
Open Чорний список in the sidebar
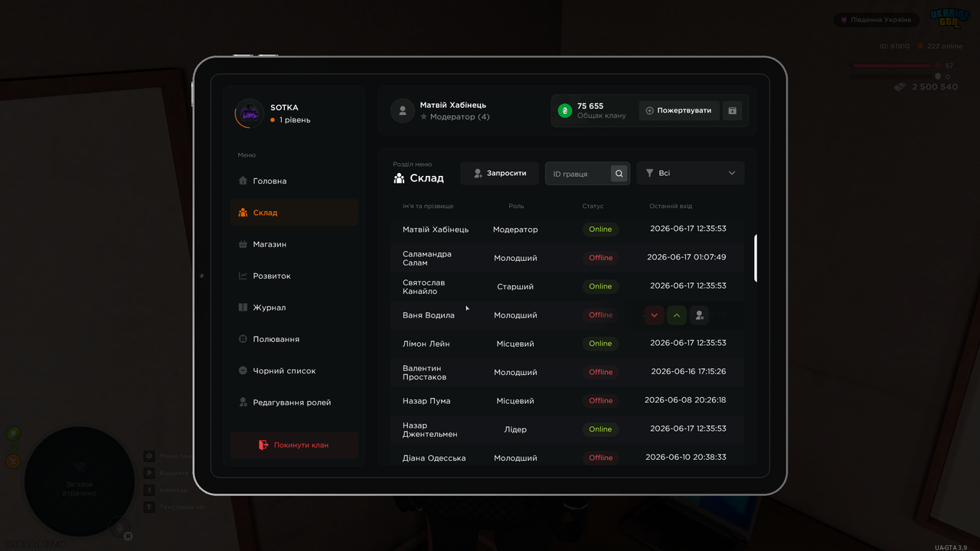click(294, 370)
